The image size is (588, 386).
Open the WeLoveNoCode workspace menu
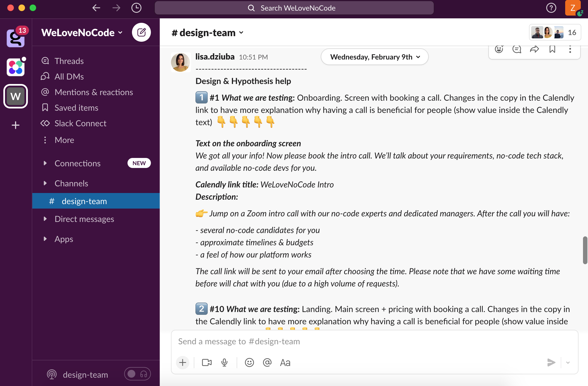(82, 33)
